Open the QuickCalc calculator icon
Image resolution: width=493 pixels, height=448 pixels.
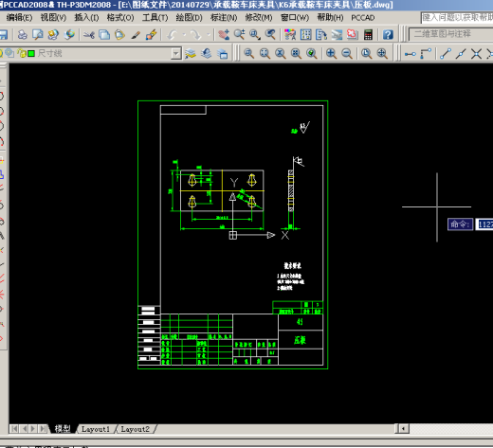tap(368, 34)
